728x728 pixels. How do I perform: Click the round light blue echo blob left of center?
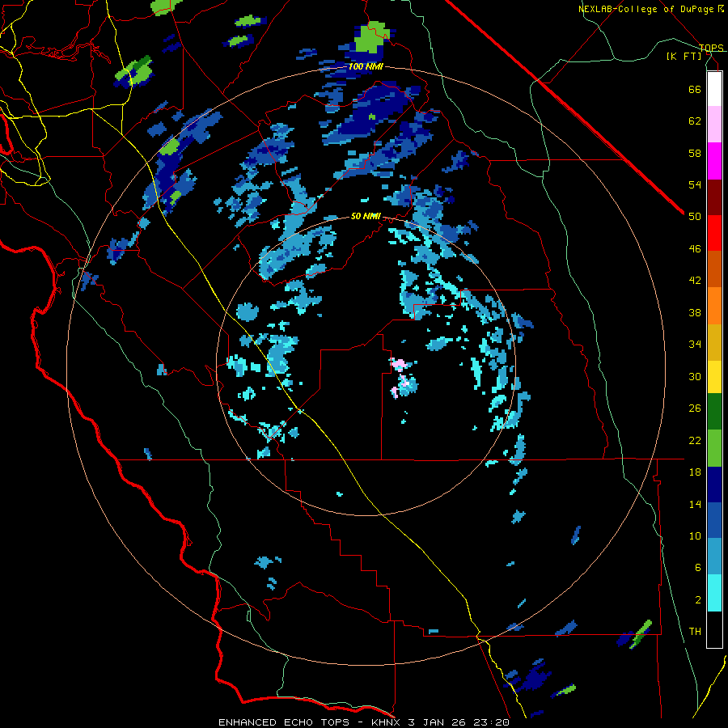click(x=247, y=312)
